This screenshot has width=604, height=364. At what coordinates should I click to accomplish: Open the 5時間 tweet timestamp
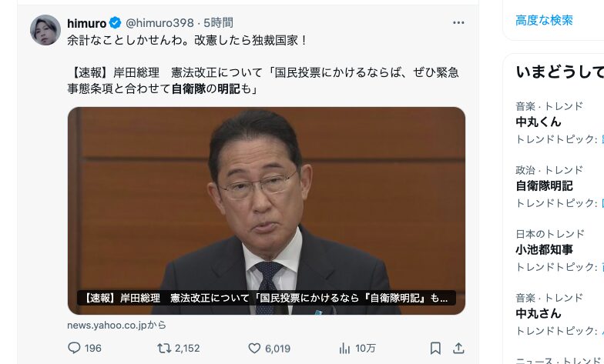coord(218,23)
